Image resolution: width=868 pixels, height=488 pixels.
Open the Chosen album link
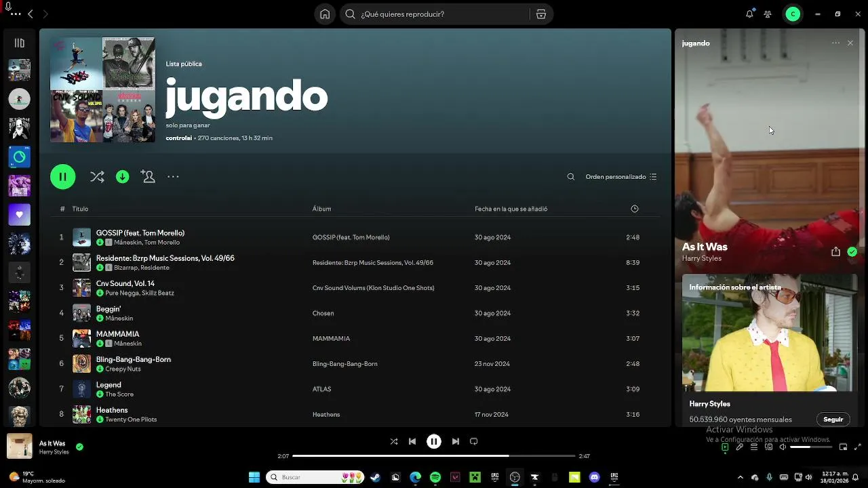[323, 313]
